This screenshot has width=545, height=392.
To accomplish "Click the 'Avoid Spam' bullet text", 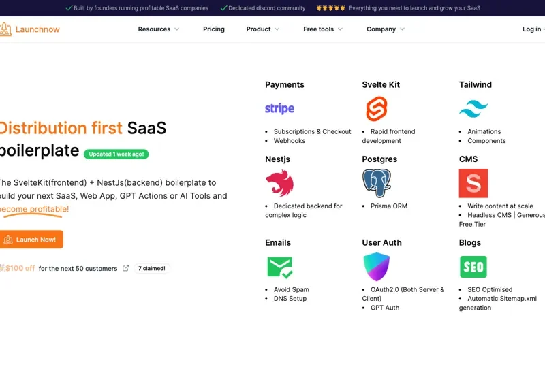I will 291,289.
